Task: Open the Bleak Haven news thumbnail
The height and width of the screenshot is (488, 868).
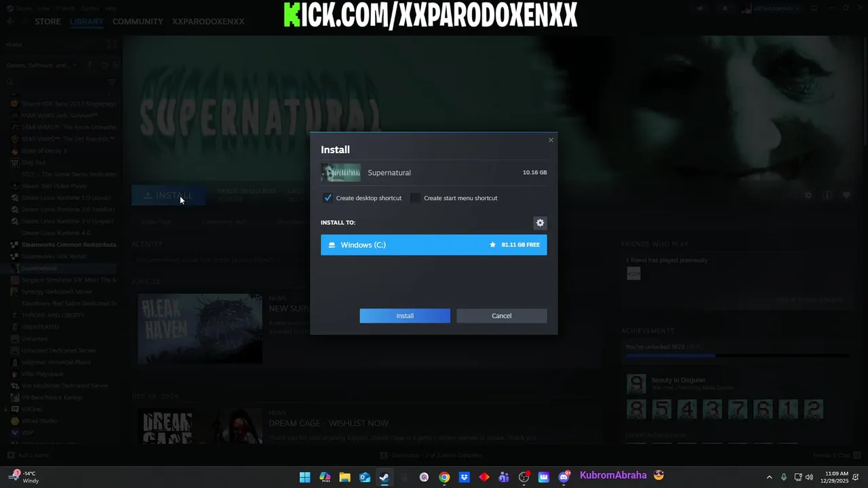Action: (x=200, y=329)
